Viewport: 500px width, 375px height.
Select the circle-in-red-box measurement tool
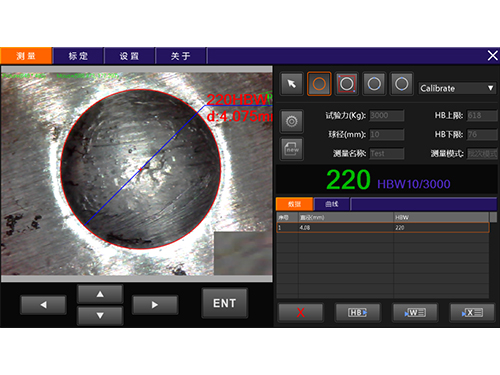[x=347, y=84]
